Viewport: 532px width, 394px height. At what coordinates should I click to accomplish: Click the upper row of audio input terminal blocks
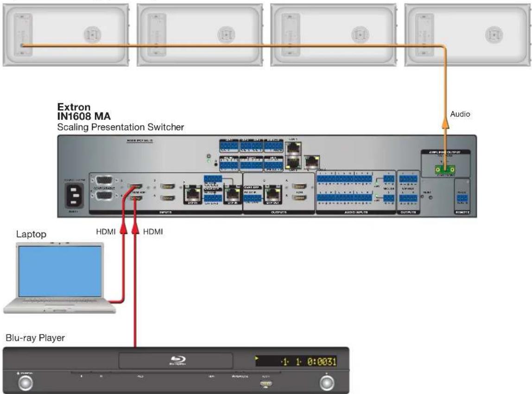tap(345, 179)
